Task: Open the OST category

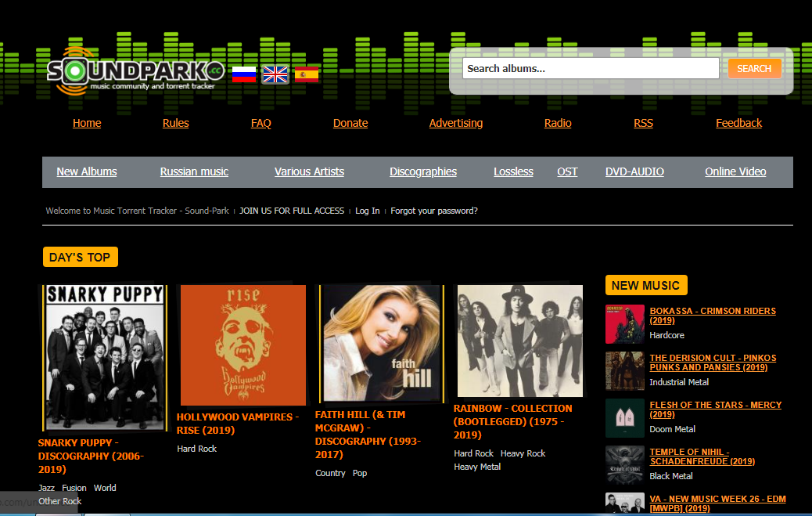Action: point(567,171)
